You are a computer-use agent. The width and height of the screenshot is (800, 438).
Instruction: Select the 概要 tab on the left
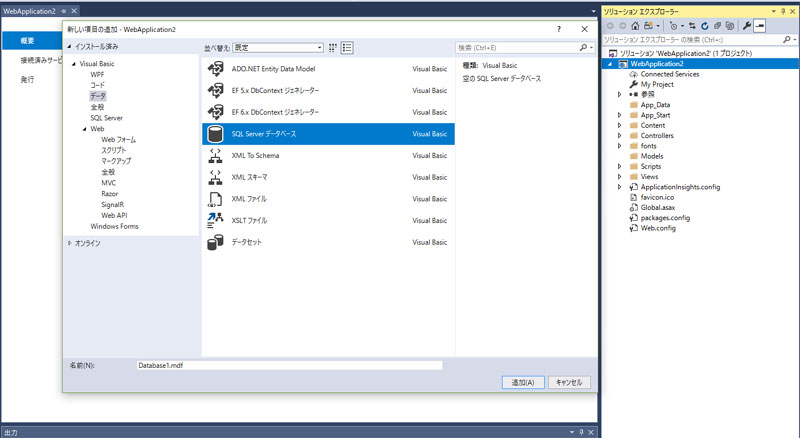[32, 40]
